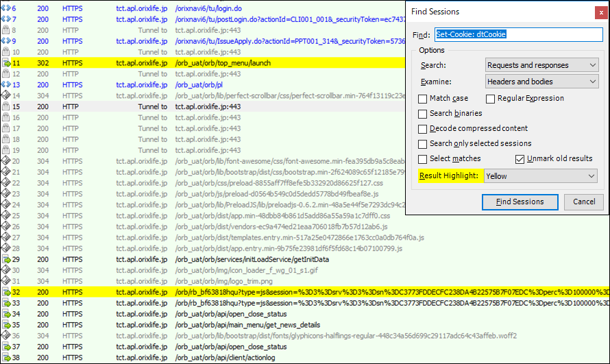
Task: Click the icon of session 6 login.do
Action: [x=6, y=8]
